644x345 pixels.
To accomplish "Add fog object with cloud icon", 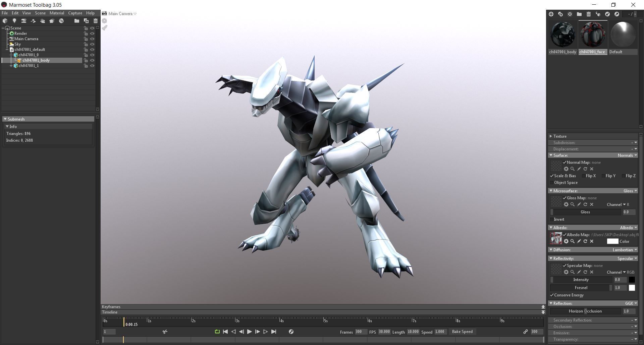I will pyautogui.click(x=43, y=21).
